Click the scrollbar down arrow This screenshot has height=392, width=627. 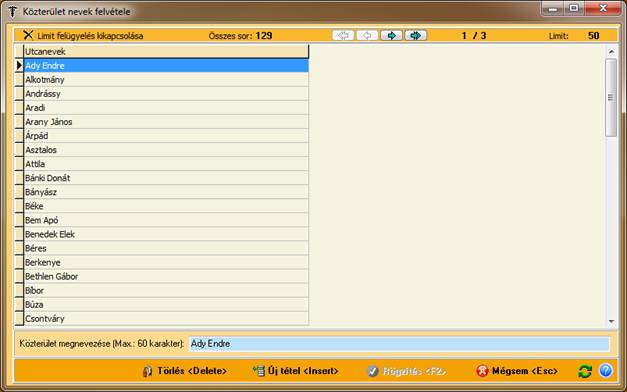pos(611,321)
